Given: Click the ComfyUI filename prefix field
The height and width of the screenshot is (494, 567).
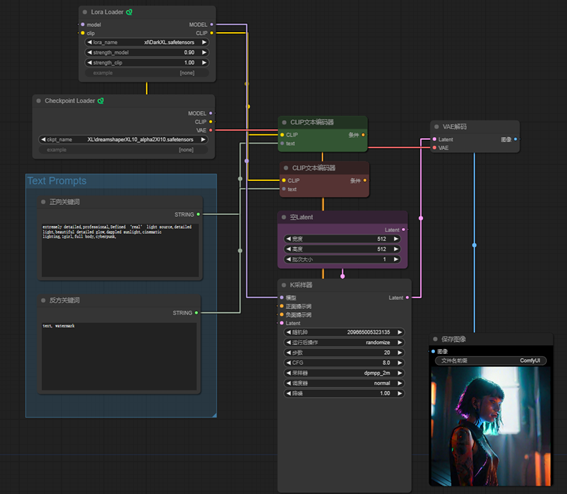Looking at the screenshot, I should coord(491,361).
